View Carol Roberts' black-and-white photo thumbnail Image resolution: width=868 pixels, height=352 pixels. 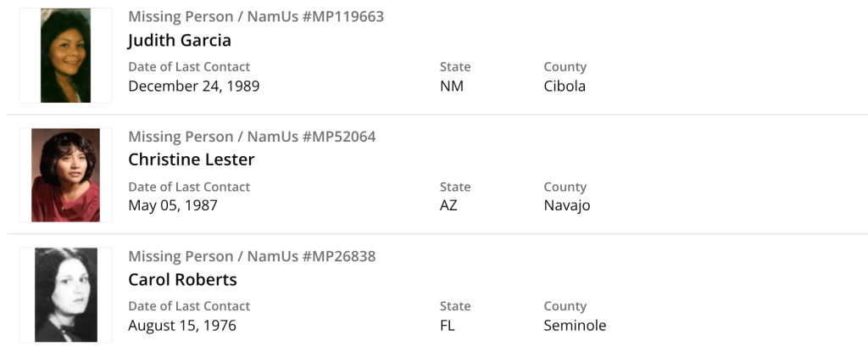(x=65, y=295)
